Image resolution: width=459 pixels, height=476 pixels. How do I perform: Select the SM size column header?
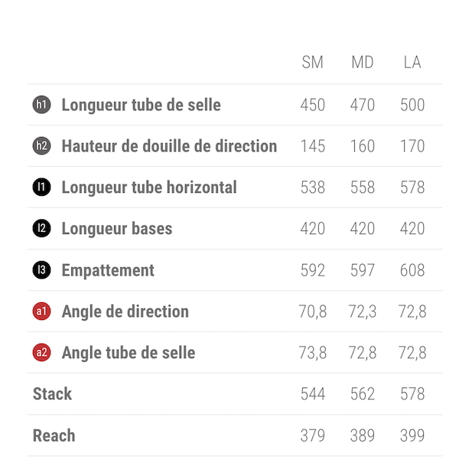pyautogui.click(x=312, y=63)
